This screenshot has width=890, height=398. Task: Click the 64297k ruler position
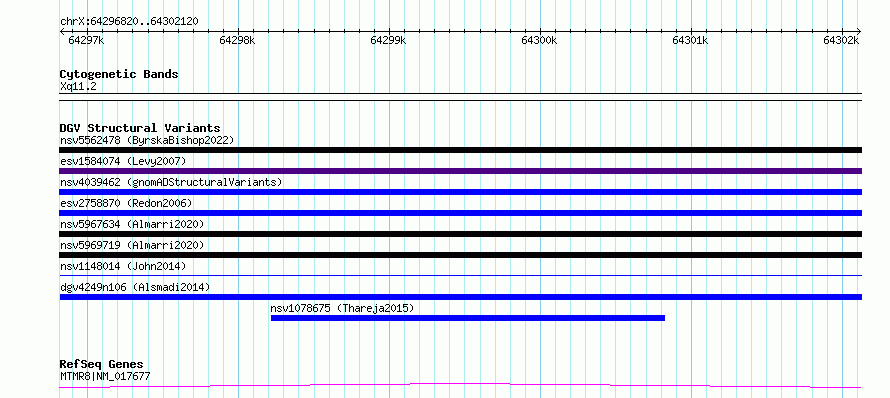pyautogui.click(x=86, y=40)
